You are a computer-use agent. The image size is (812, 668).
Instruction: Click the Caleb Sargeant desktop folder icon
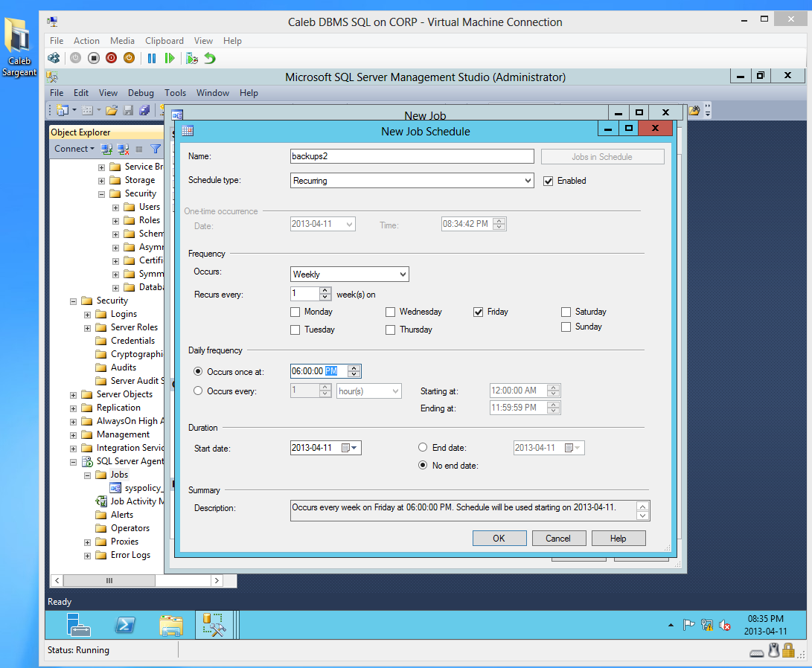[19, 47]
